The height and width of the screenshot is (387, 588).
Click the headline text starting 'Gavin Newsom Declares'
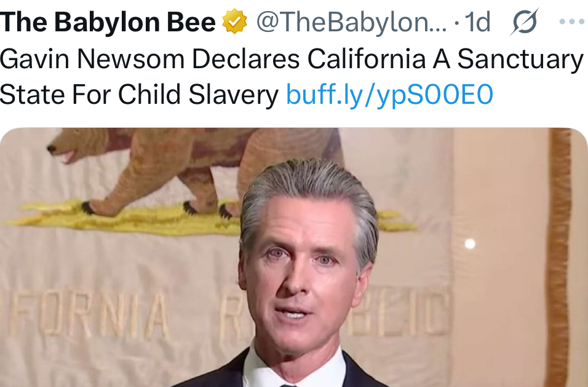[x=292, y=59]
